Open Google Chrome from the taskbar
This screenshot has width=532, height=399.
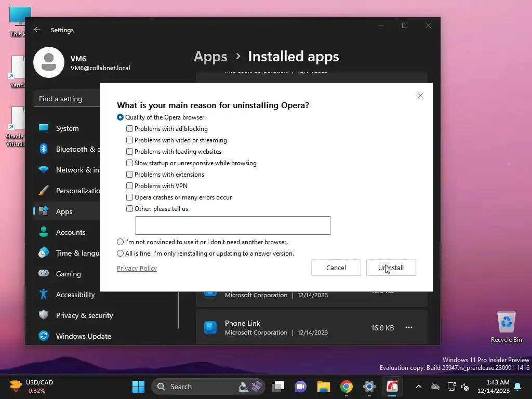(347, 387)
